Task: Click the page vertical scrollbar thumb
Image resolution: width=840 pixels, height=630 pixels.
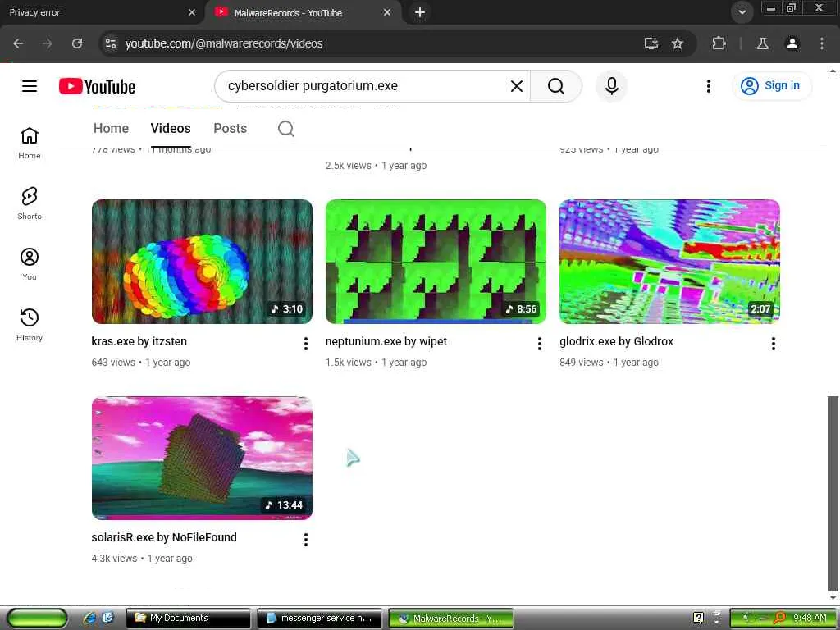Action: coord(833,492)
